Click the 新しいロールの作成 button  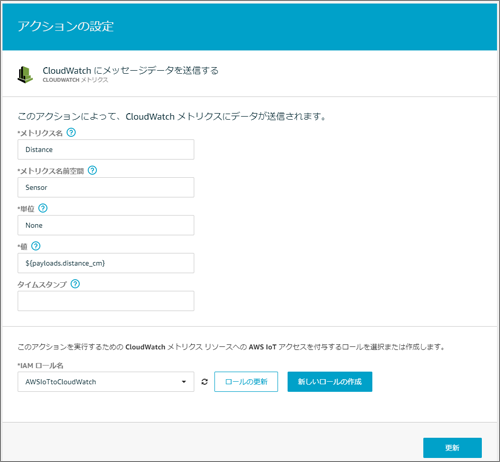[330, 382]
